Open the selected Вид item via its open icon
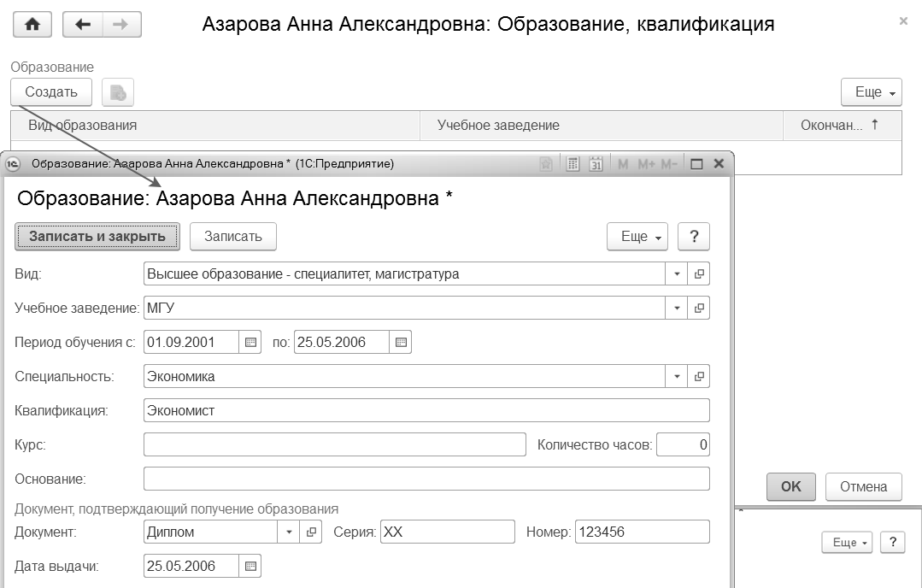Viewport: 922px width, 588px height. click(699, 274)
